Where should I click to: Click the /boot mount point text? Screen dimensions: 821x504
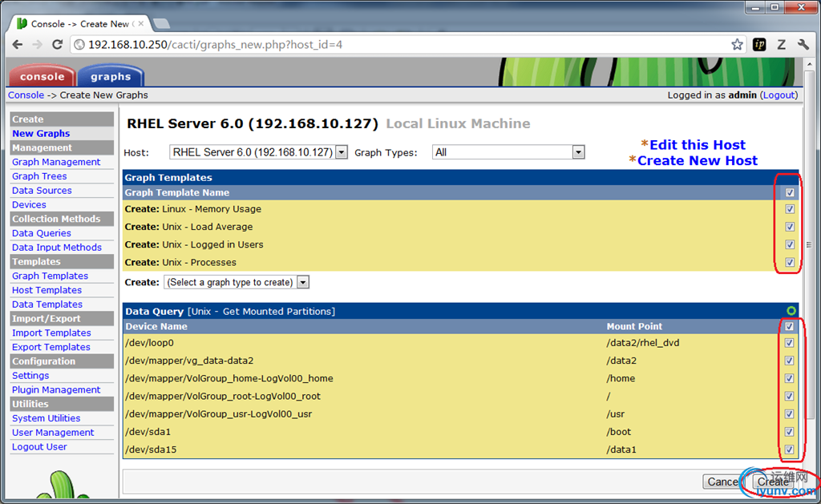pyautogui.click(x=618, y=432)
